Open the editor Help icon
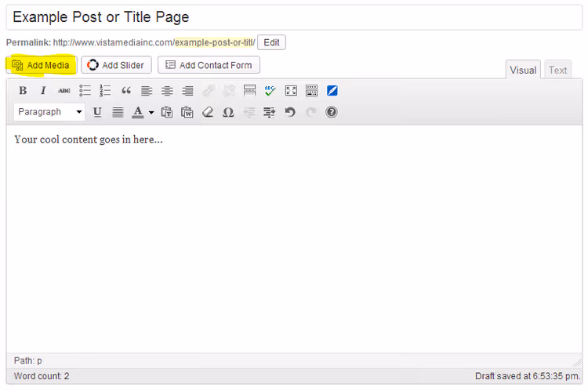Viewport: 588px width, 391px height. click(x=332, y=112)
